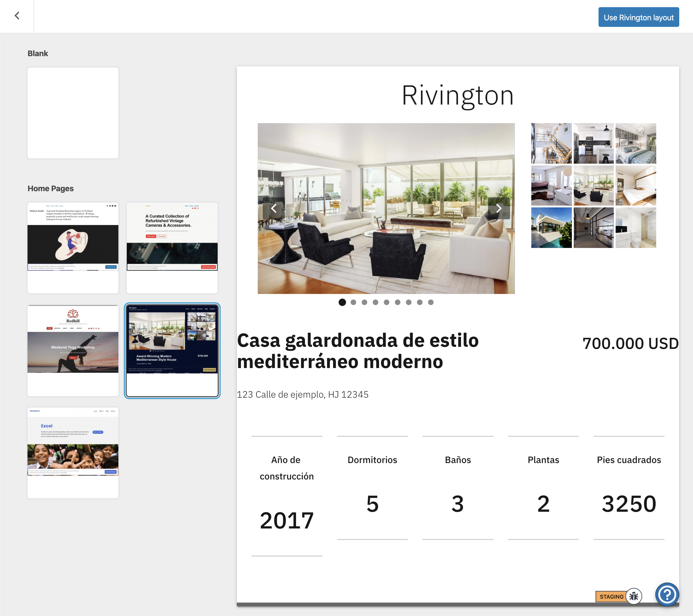Open the pool exterior gallery photo
Image resolution: width=693 pixels, height=616 pixels.
551,228
